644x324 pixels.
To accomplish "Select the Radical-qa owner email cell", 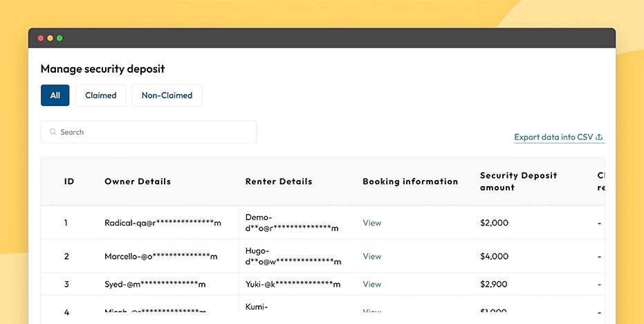I will coord(163,223).
